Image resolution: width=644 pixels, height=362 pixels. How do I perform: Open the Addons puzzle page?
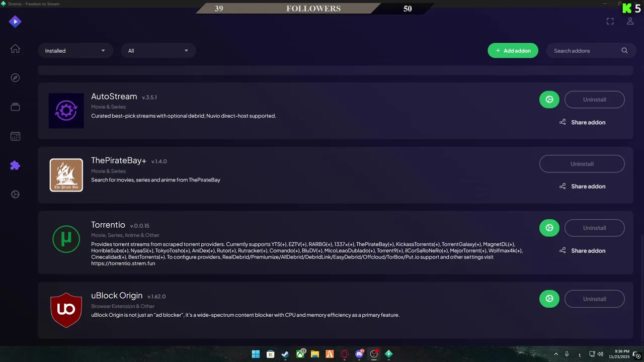tap(15, 165)
